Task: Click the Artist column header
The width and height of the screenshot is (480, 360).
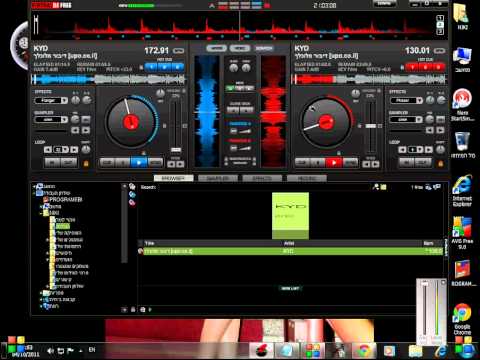Action: click(289, 243)
